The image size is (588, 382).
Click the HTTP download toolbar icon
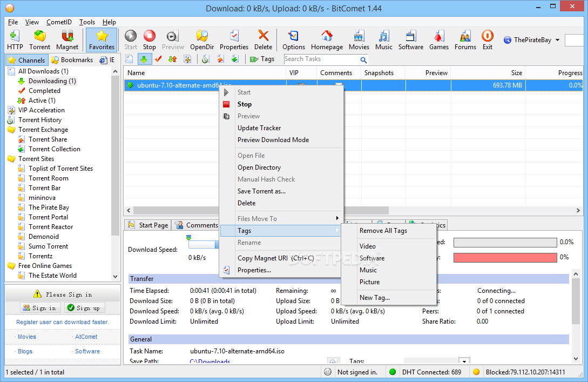15,40
